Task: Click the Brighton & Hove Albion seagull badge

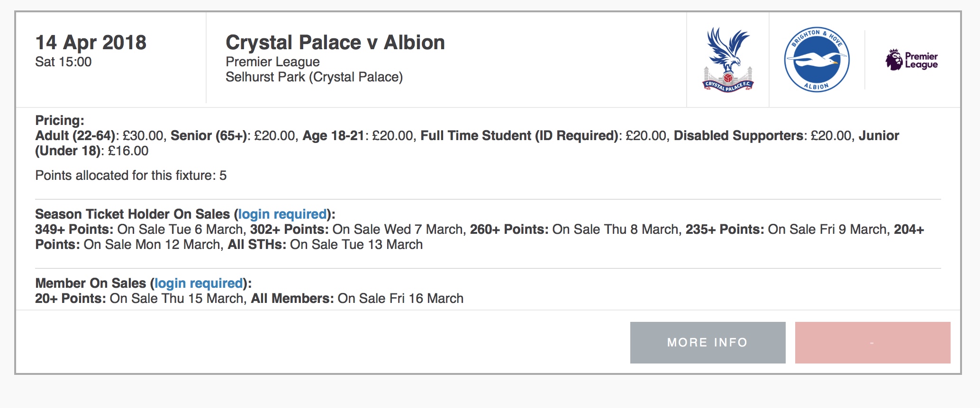Action: pyautogui.click(x=817, y=60)
